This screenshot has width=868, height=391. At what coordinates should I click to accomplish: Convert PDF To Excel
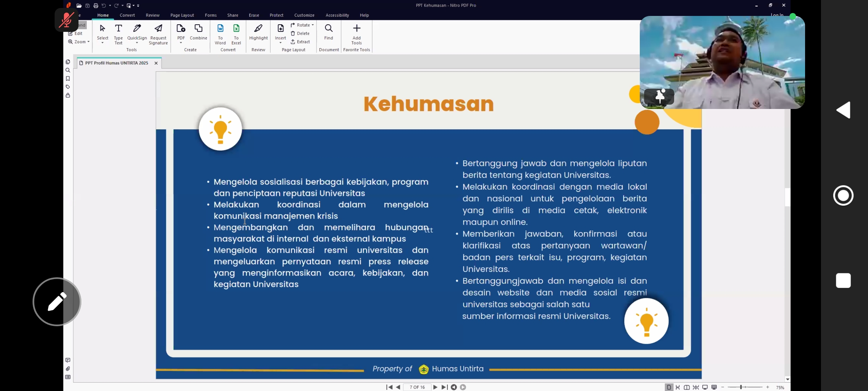[x=236, y=34]
